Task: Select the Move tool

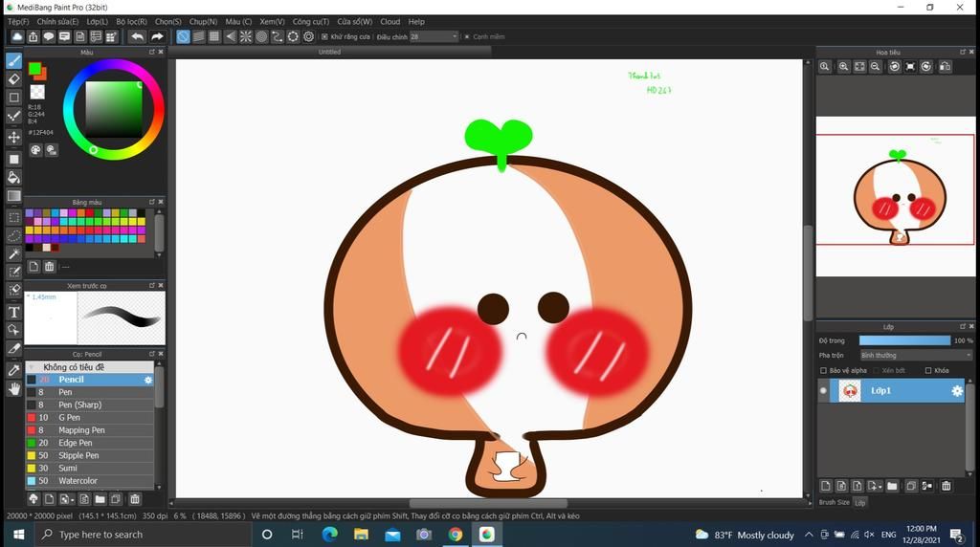Action: tap(13, 137)
